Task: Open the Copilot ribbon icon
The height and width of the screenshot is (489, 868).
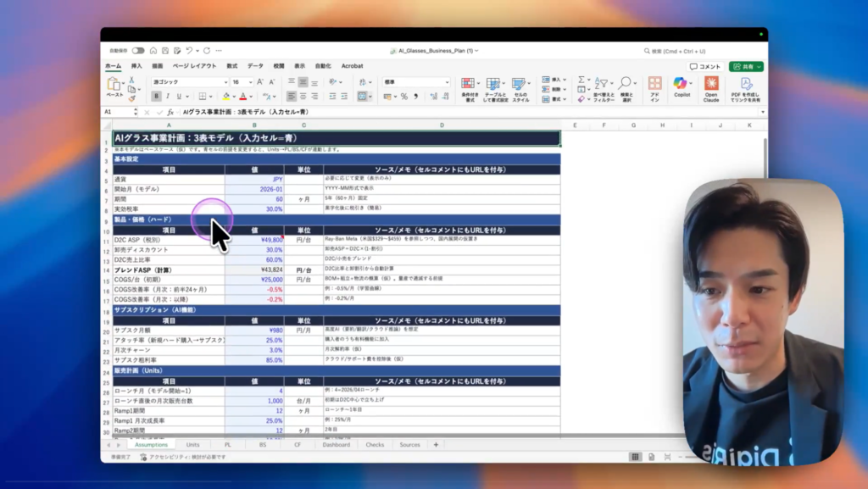Action: tap(682, 85)
